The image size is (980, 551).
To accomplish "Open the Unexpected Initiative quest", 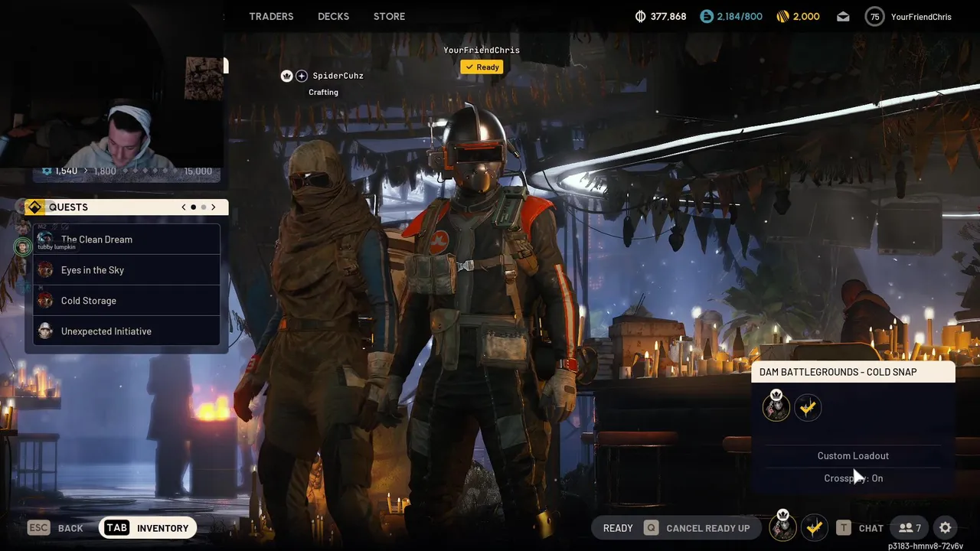I will [126, 331].
